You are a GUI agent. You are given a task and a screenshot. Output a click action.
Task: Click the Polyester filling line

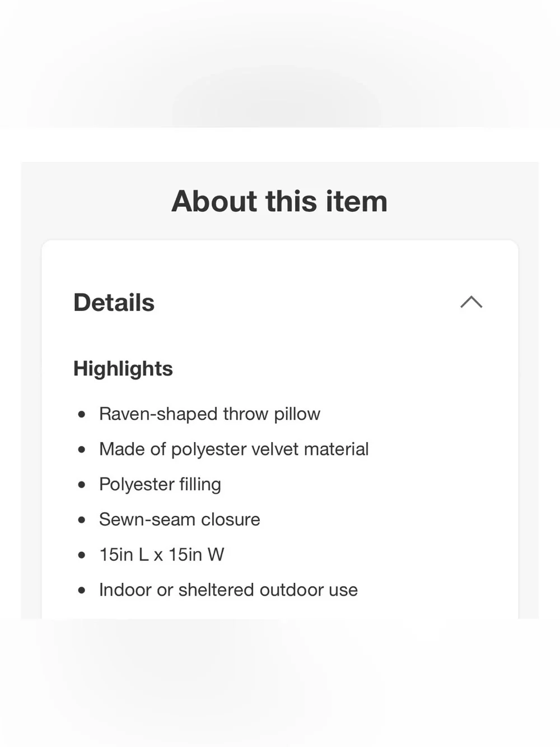160,484
